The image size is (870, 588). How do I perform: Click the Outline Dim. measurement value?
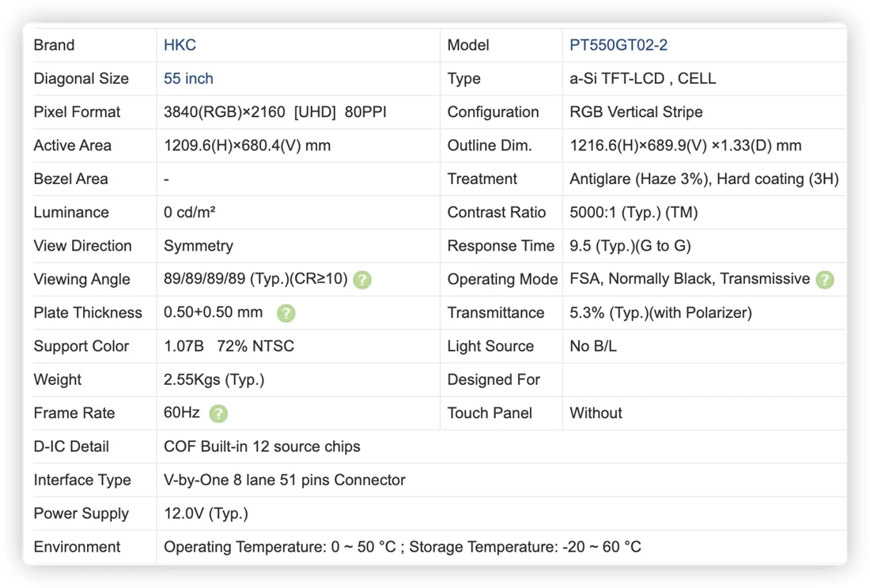[x=685, y=145]
